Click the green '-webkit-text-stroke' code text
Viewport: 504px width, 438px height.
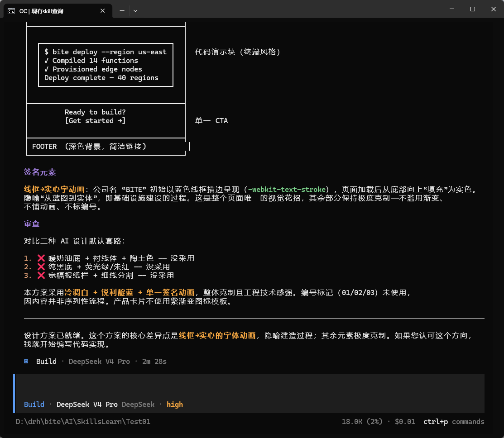tap(286, 190)
